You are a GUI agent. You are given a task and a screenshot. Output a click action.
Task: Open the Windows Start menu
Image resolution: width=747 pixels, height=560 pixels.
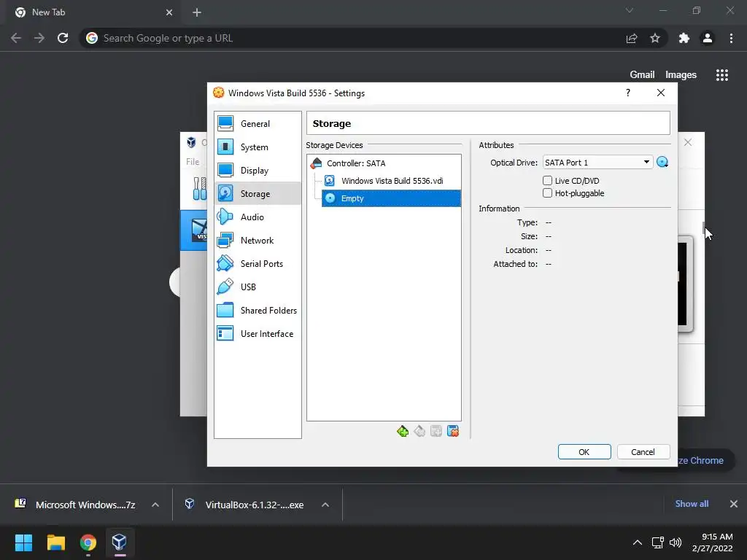pos(23,542)
